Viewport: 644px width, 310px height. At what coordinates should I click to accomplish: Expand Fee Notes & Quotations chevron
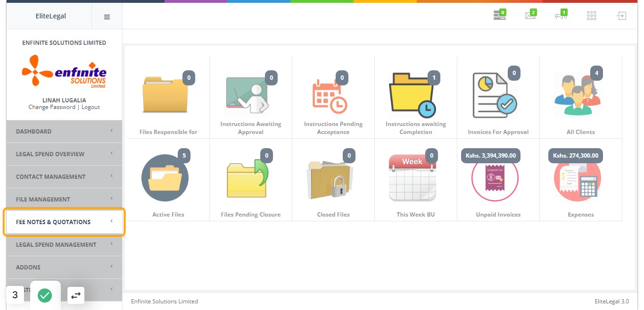coord(112,221)
